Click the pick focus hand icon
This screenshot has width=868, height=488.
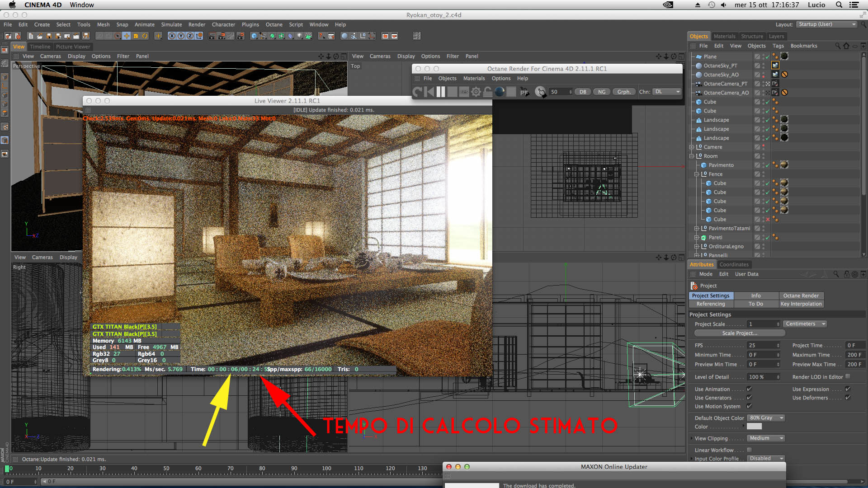coord(540,92)
